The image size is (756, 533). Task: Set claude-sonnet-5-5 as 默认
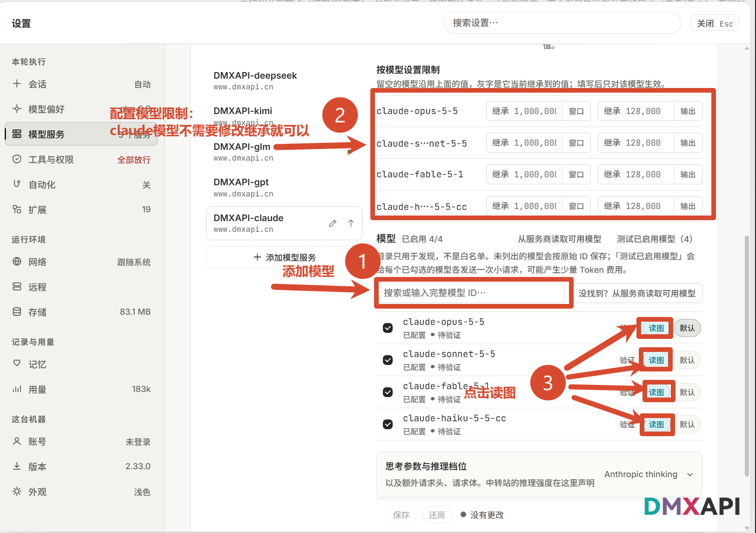tap(687, 360)
